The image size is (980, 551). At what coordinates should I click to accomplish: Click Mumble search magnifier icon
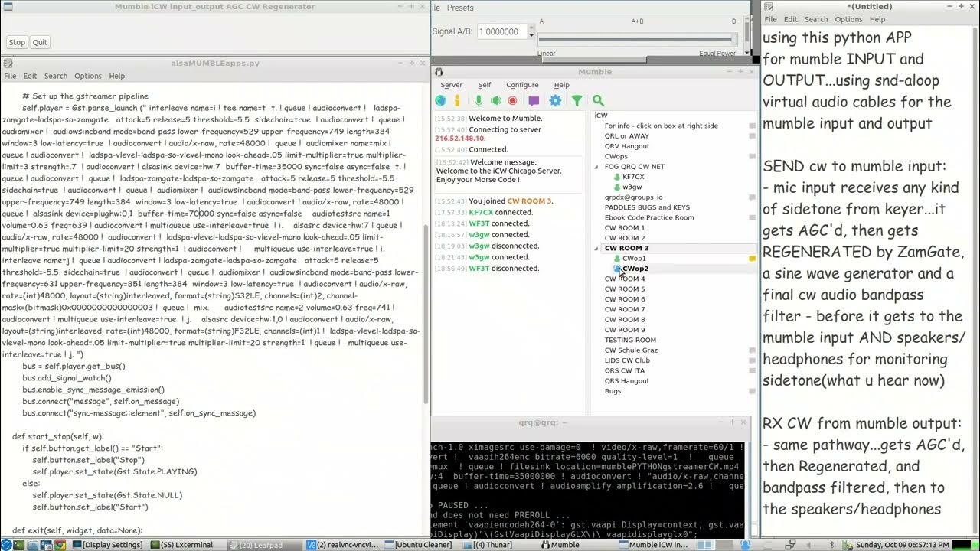click(598, 100)
